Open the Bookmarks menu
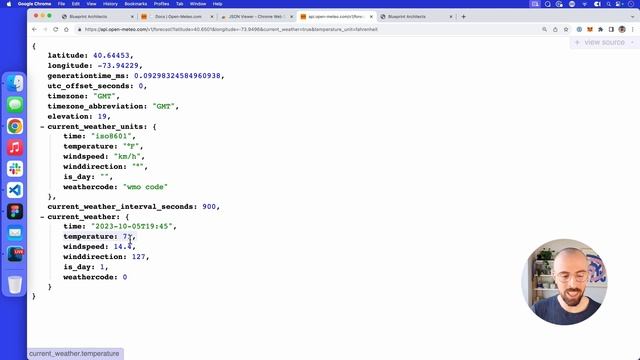This screenshot has width=640, height=360. pyautogui.click(x=136, y=4)
